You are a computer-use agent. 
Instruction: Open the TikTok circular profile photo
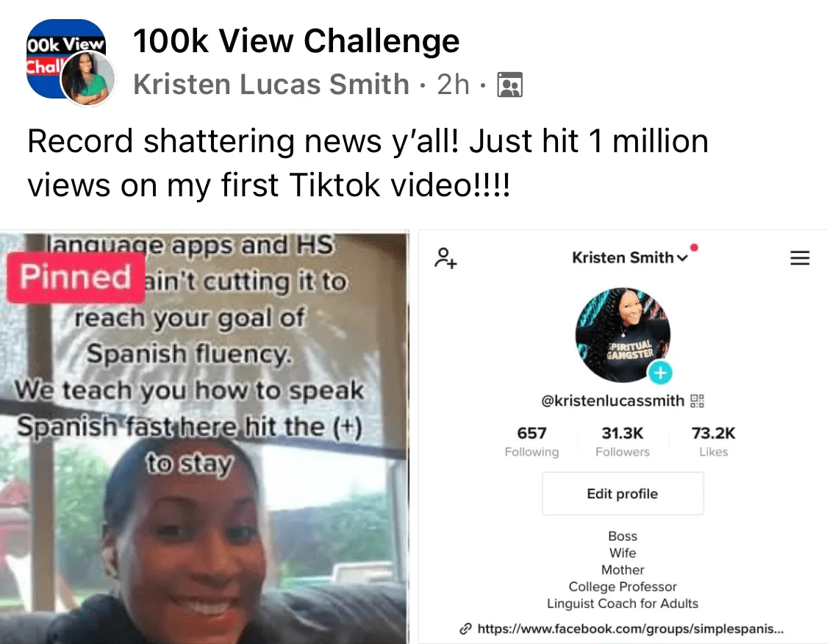(623, 335)
